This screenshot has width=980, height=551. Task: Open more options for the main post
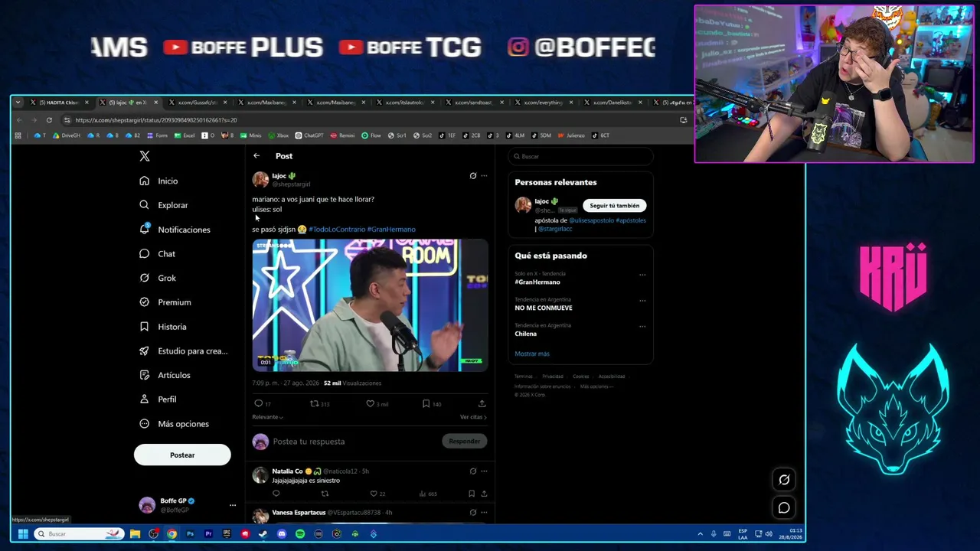click(x=484, y=176)
